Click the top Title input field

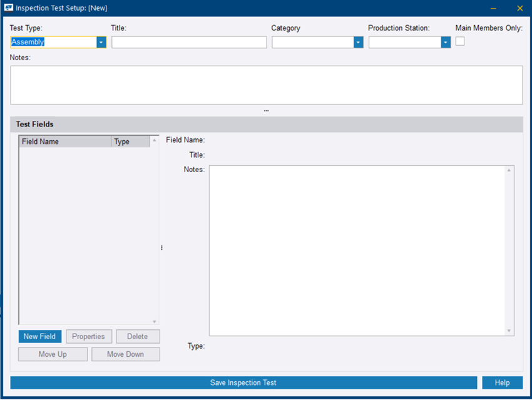click(x=189, y=43)
